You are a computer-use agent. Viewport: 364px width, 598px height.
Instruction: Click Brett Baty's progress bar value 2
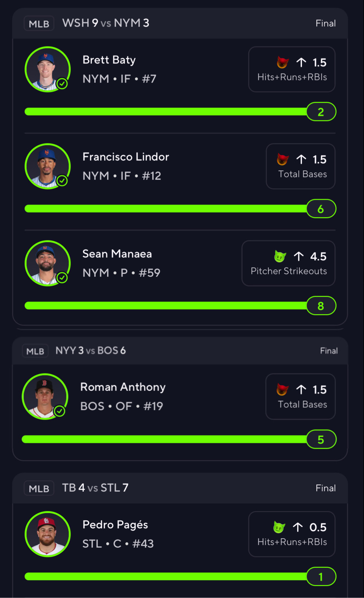321,112
